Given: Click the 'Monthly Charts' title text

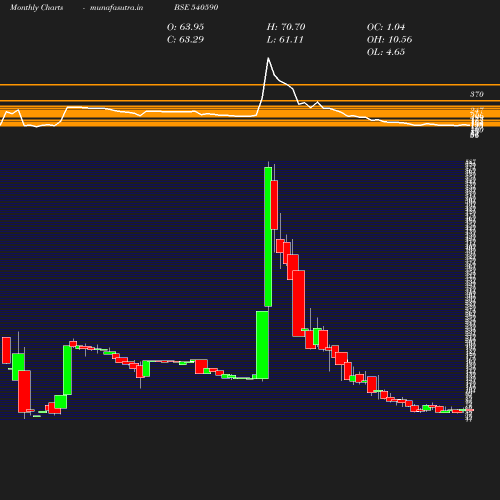Looking at the screenshot, I should pyautogui.click(x=36, y=8).
